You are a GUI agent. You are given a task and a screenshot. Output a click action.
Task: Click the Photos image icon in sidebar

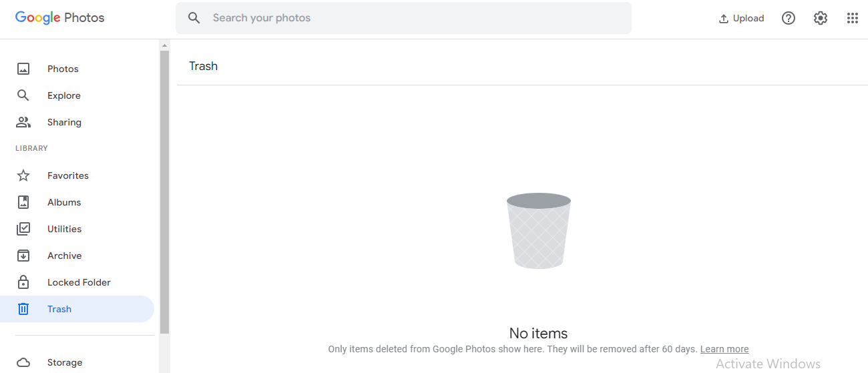[23, 69]
